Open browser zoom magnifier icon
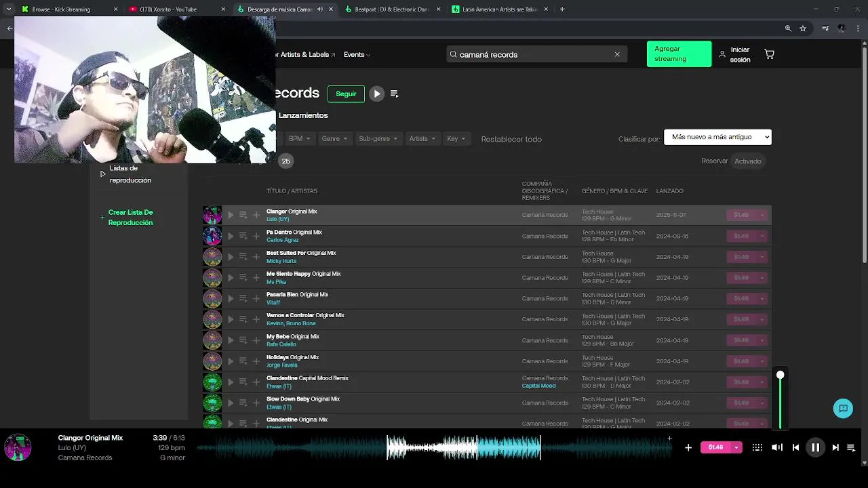The height and width of the screenshot is (488, 868). pyautogui.click(x=788, y=28)
